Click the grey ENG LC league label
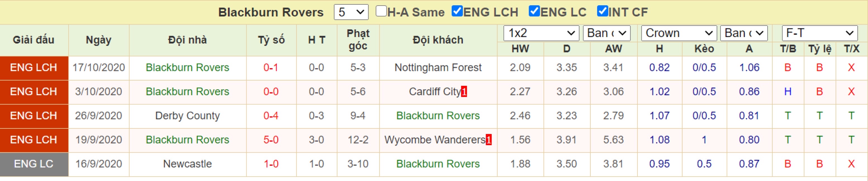 pos(34,164)
